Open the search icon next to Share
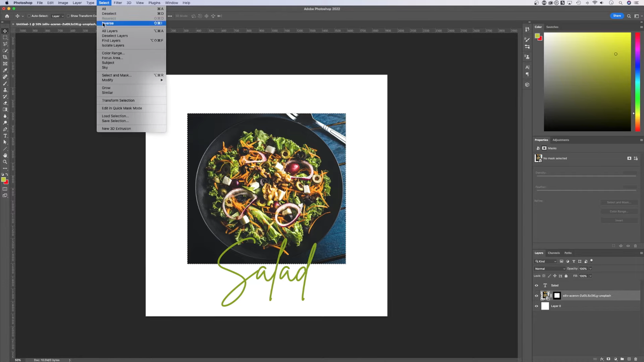 [629, 16]
